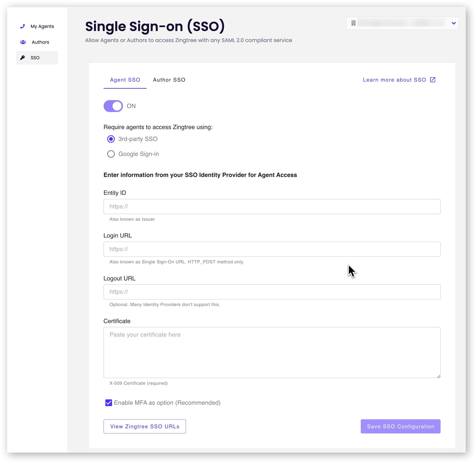Expand the organization dropdown chevron

(454, 23)
